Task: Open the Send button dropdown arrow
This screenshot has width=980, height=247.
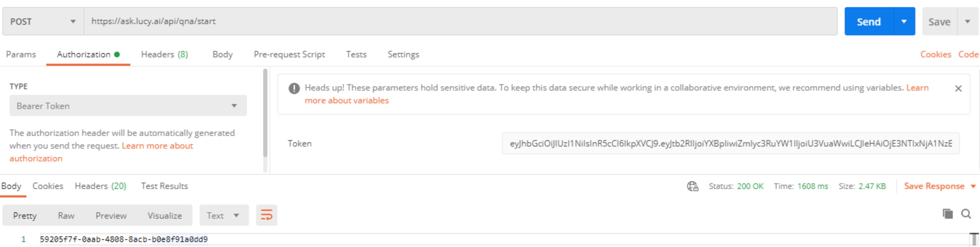Action: click(904, 21)
